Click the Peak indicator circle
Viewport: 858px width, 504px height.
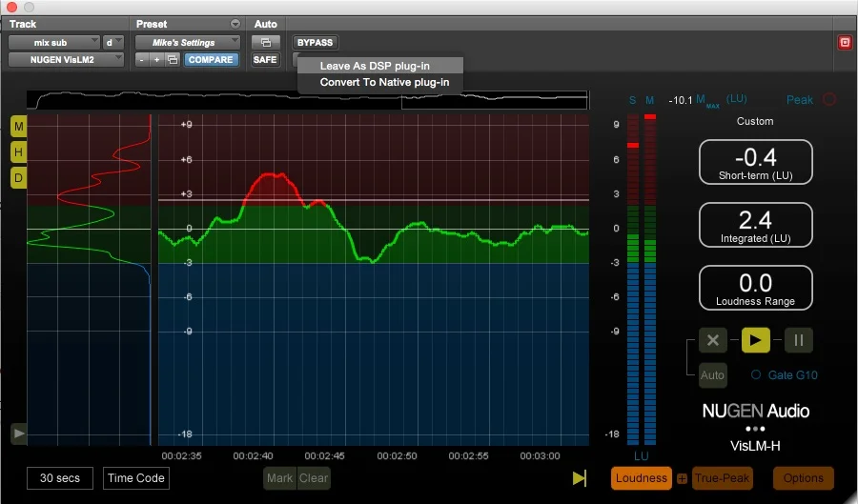pyautogui.click(x=829, y=99)
